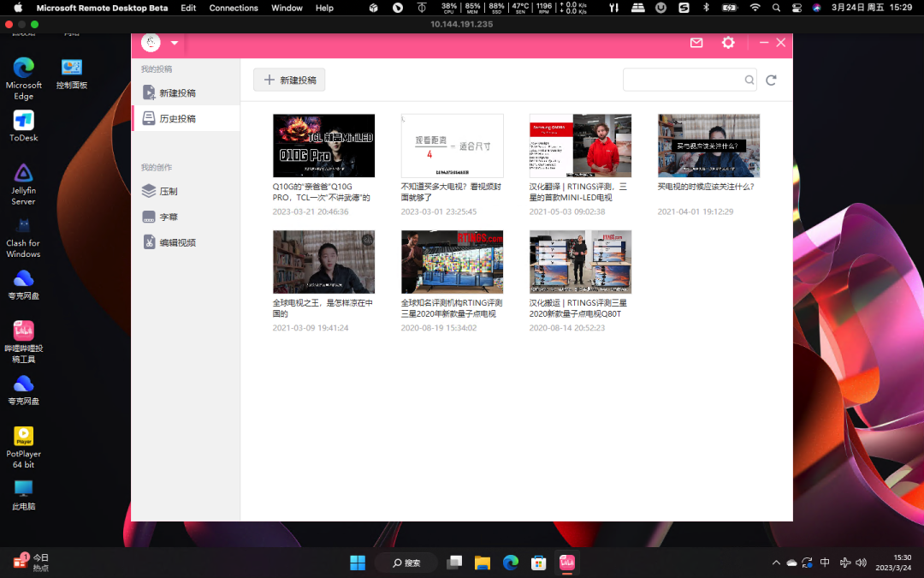Open Connections menu in Mac menu bar
The image size is (924, 578).
click(x=234, y=8)
